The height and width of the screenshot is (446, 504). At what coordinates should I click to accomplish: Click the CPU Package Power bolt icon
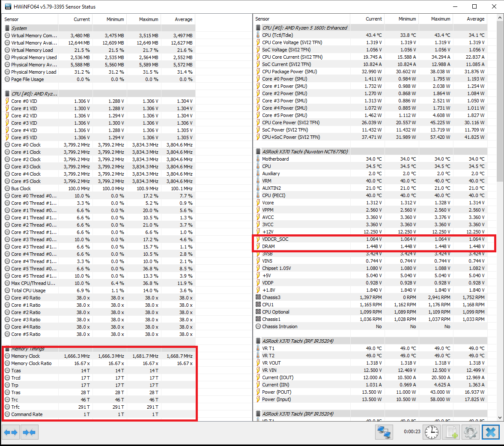(258, 72)
